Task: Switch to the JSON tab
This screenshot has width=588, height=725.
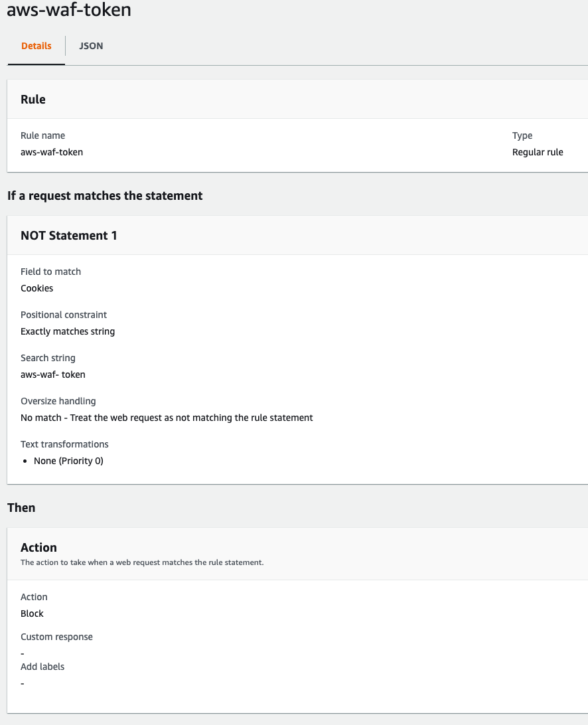Action: 91,46
